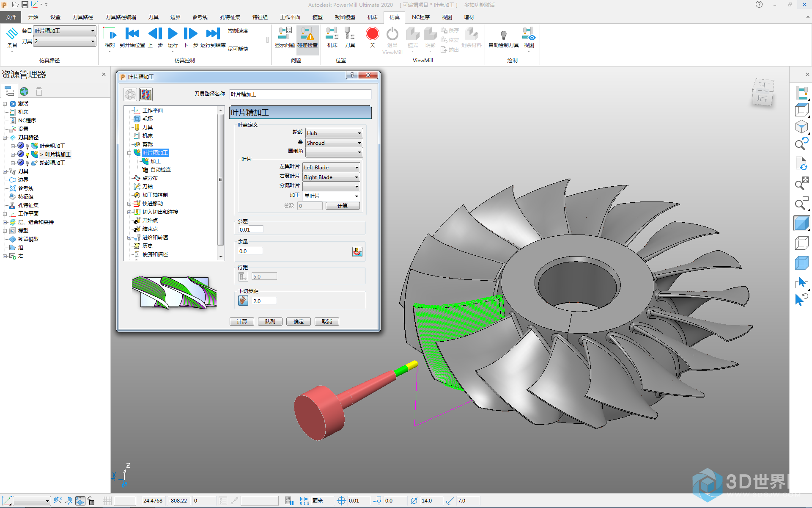
Task: Switch to the NC程序 ribbon tab
Action: (x=421, y=17)
